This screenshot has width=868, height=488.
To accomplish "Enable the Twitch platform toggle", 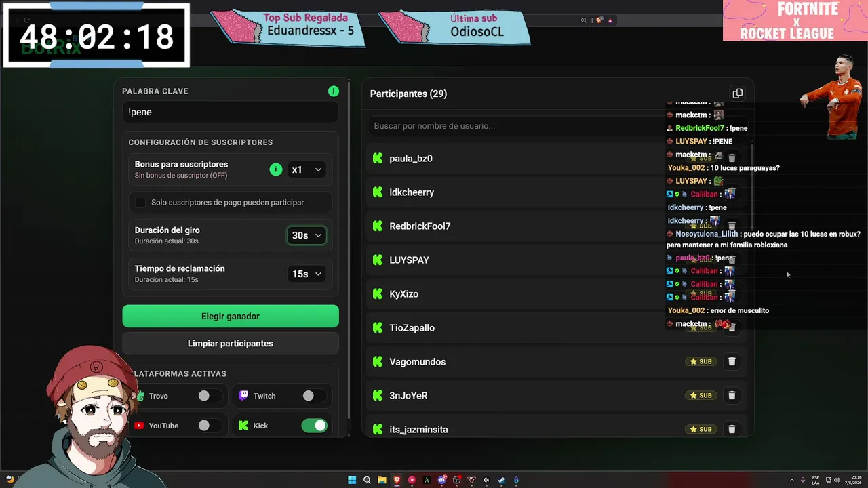I will 314,396.
